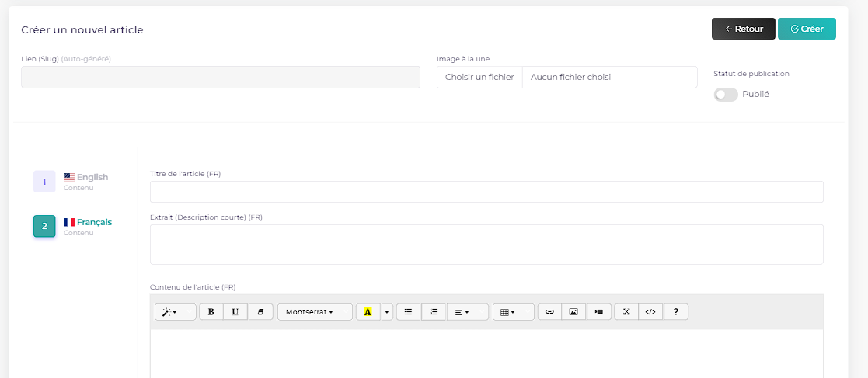Viewport: 868px width, 378px height.
Task: Insert a picture with image icon
Action: click(x=573, y=312)
